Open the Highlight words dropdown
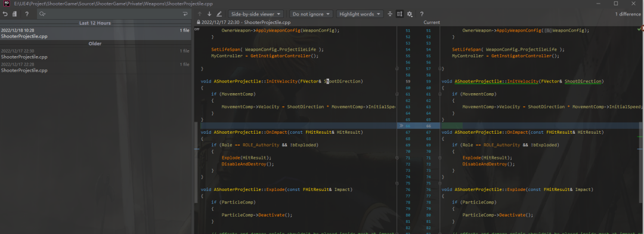Viewport: 644px width, 234px height. [360, 14]
